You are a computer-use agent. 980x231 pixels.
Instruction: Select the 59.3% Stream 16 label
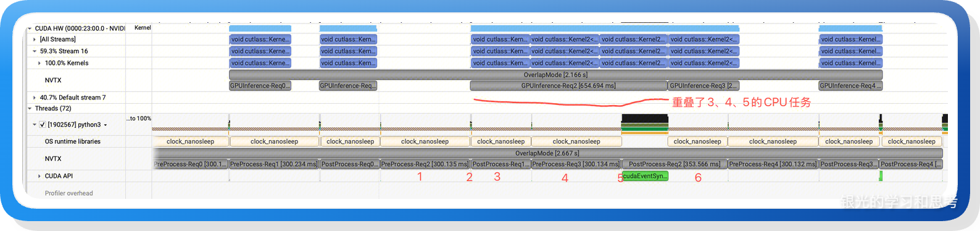point(64,51)
